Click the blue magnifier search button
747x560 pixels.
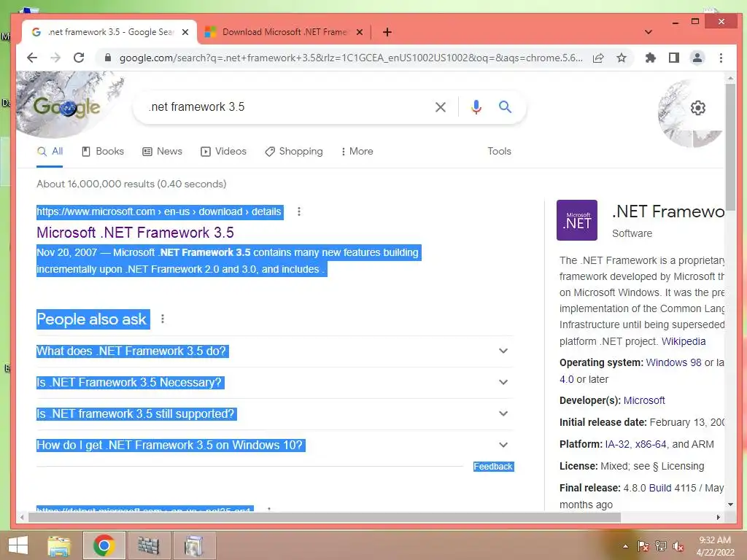pos(505,106)
